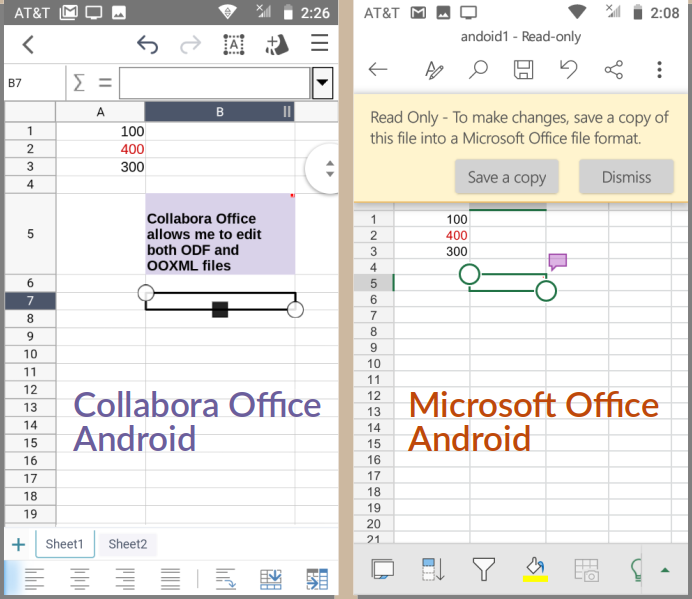Viewport: 692px width, 599px height.
Task: Tap the purple comment icon in Excel sheet
Action: tap(558, 262)
